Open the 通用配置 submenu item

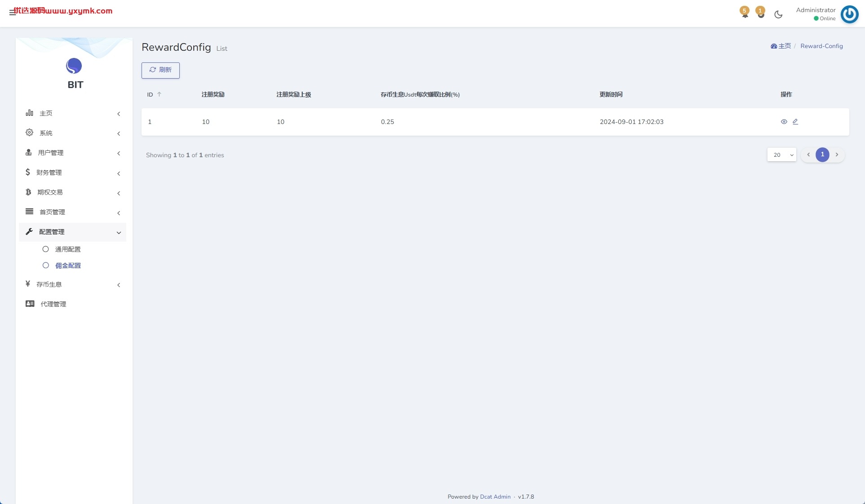pos(68,249)
